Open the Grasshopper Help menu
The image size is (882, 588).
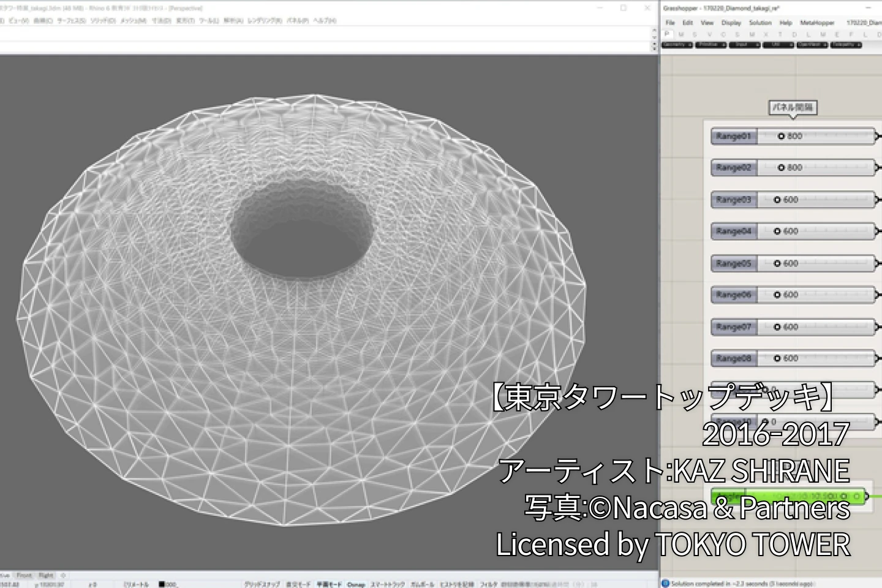[x=786, y=23]
